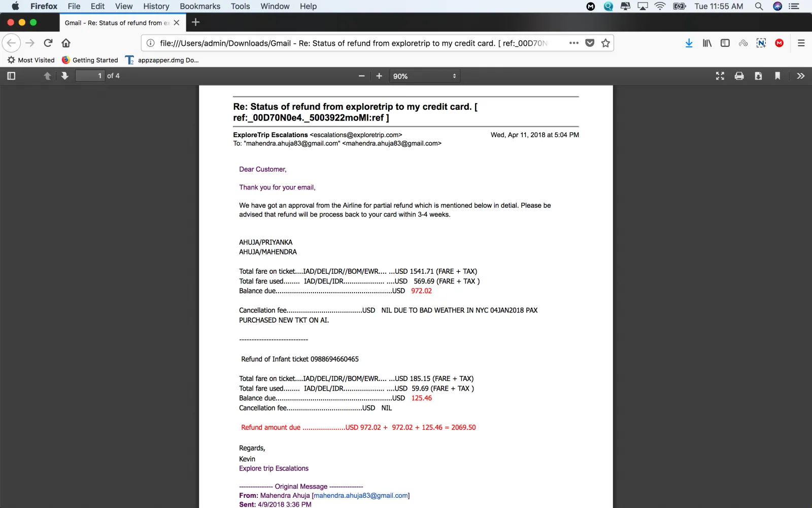The width and height of the screenshot is (812, 508).
Task: Open the PDF viewer tools chevron menu
Action: pyautogui.click(x=800, y=76)
